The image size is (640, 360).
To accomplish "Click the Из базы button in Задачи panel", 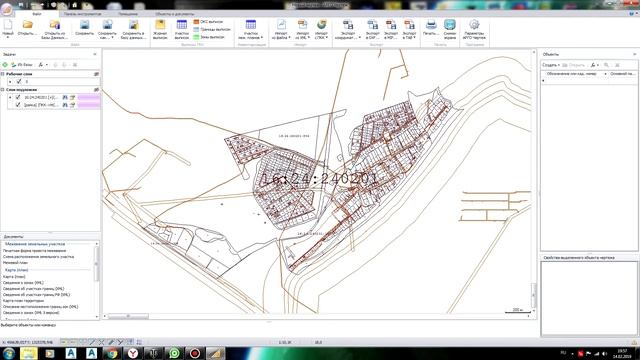I will 22,64.
